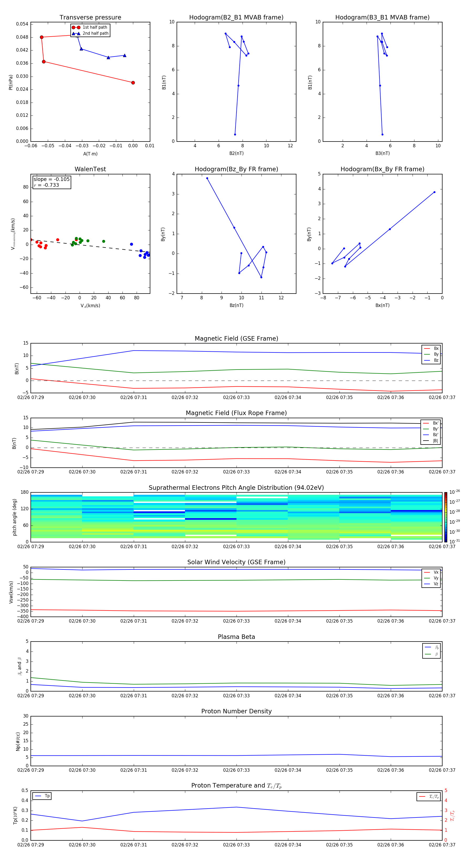Click the lowest point in B3_B1 hodogram
473x868 pixels.
click(x=382, y=134)
